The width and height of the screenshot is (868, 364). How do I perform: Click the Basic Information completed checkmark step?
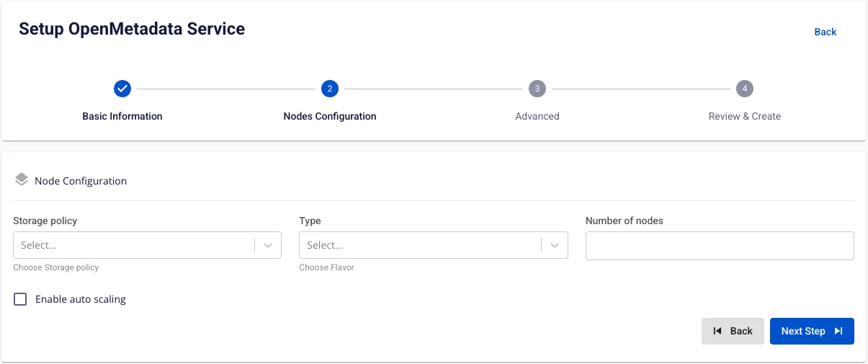[122, 89]
